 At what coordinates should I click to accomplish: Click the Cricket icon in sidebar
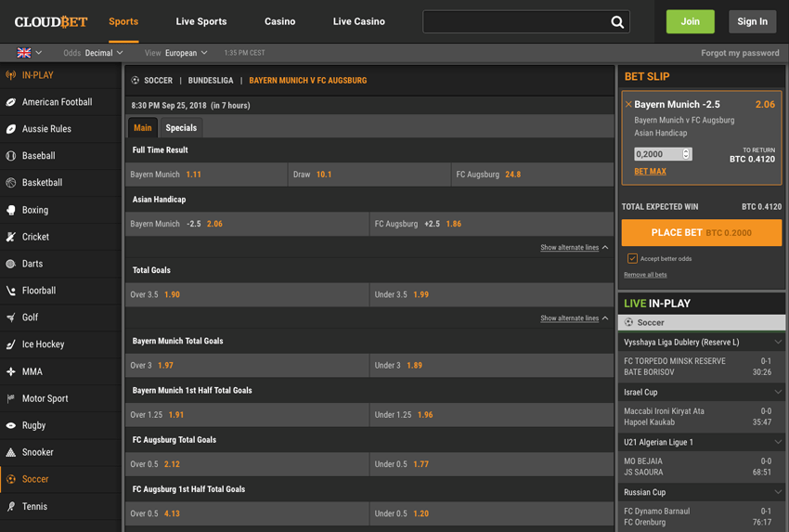(x=10, y=237)
